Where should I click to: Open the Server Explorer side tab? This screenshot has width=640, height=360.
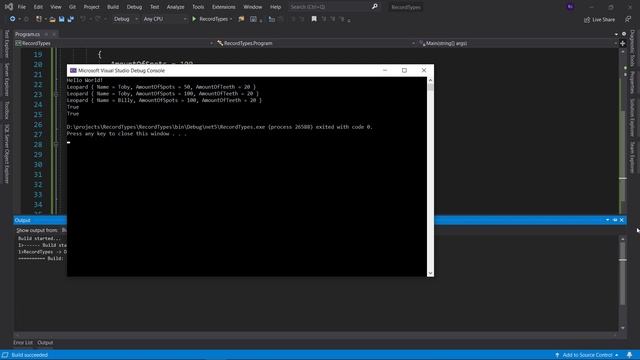coord(7,79)
